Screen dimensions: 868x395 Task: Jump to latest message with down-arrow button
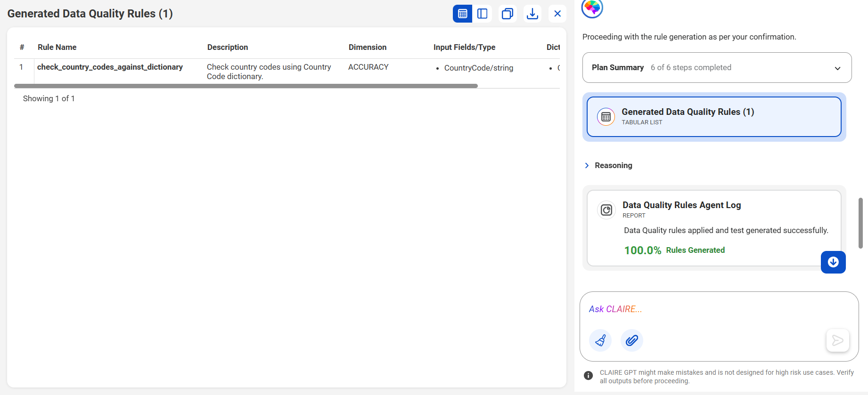(833, 262)
